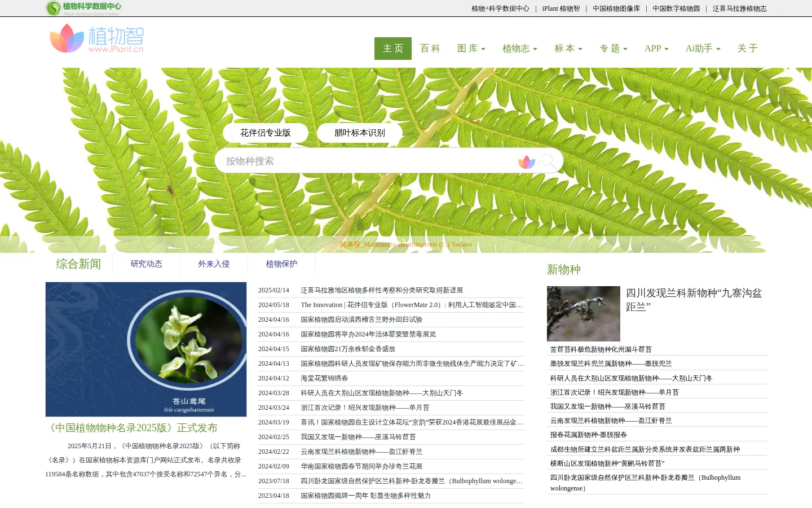Switch to the 植物保护 tab
Image resolution: width=812 pixels, height=508 pixels.
coord(281,264)
